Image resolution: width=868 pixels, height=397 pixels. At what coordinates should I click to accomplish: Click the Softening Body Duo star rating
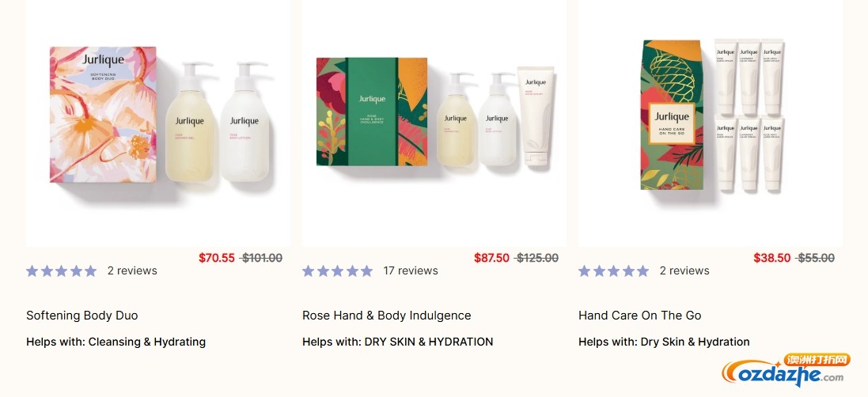point(61,270)
